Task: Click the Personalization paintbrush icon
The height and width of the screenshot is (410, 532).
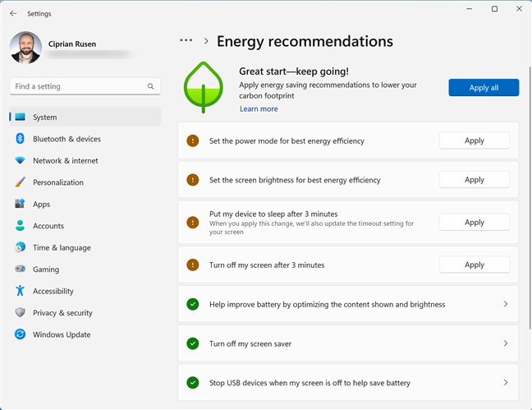Action: [x=20, y=182]
